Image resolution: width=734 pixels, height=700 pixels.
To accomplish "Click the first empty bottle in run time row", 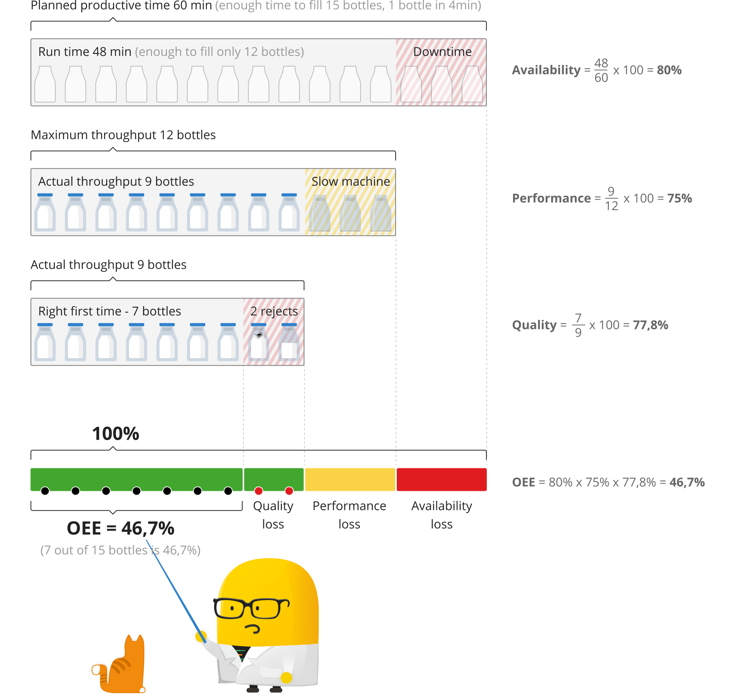I will coord(45,84).
